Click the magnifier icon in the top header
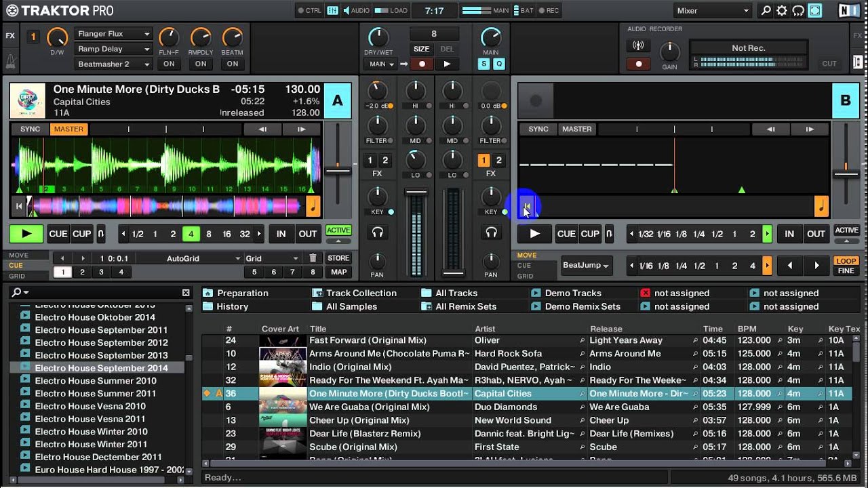This screenshot has width=868, height=488. coord(766,10)
